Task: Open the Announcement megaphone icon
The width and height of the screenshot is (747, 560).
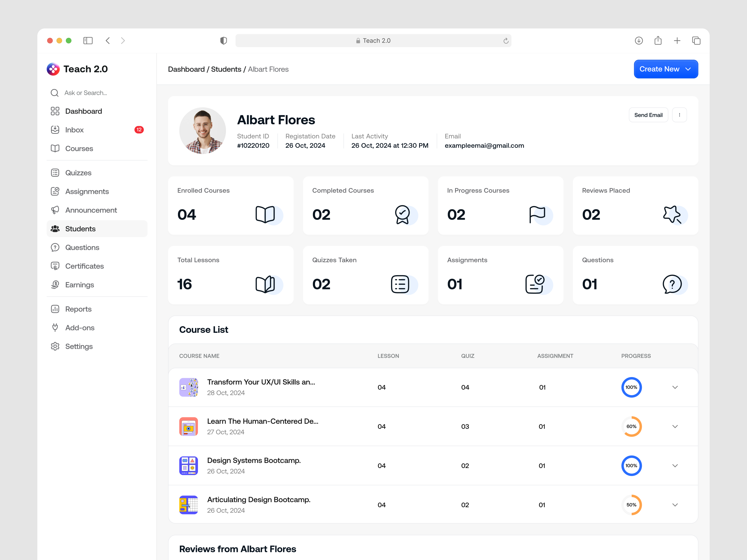Action: point(55,210)
